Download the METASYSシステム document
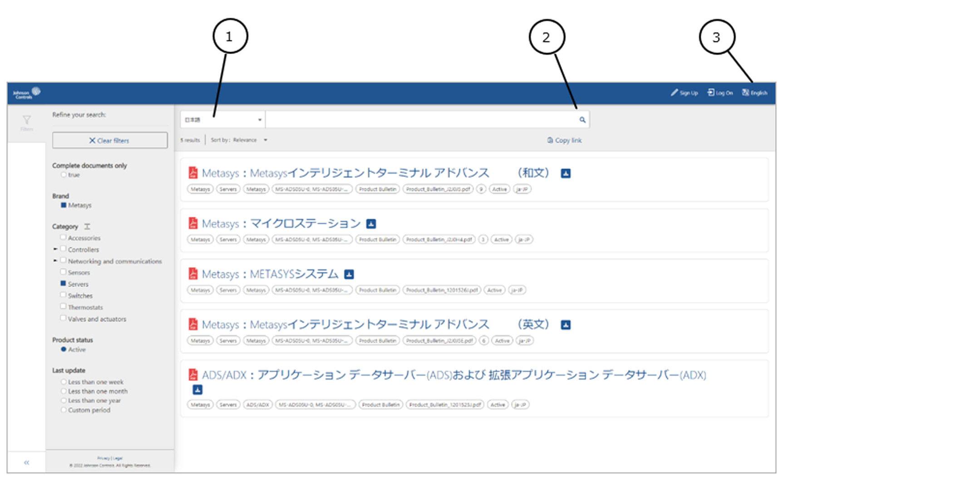 click(349, 274)
